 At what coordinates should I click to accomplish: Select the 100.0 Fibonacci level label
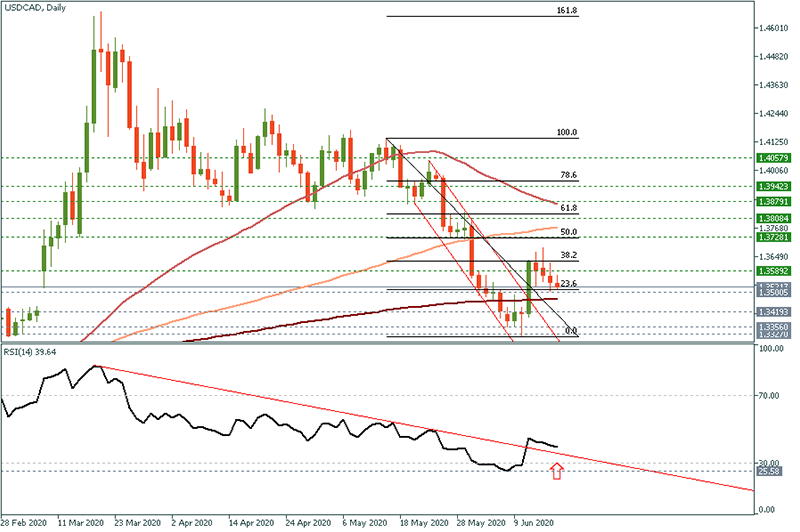[x=567, y=132]
